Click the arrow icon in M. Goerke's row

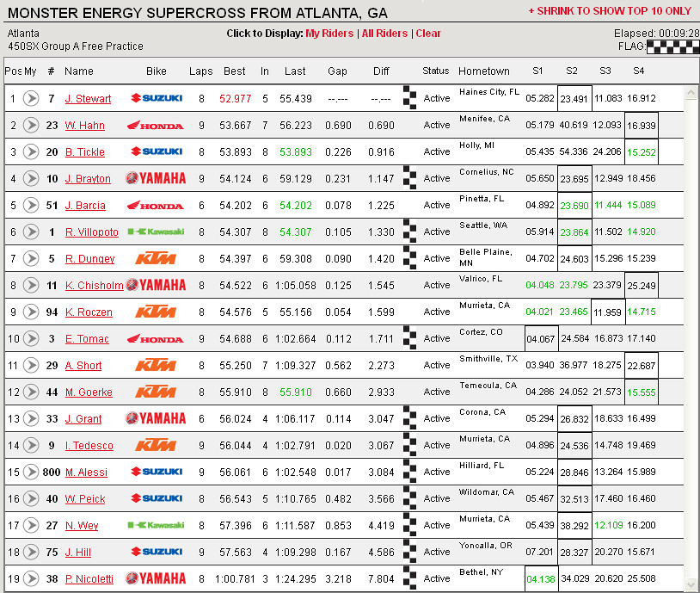(31, 392)
